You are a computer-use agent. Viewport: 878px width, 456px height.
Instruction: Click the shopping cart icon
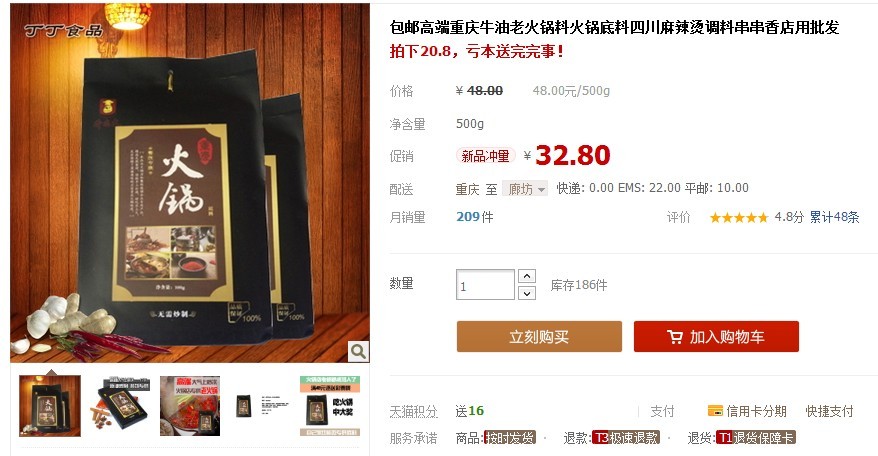pos(675,337)
